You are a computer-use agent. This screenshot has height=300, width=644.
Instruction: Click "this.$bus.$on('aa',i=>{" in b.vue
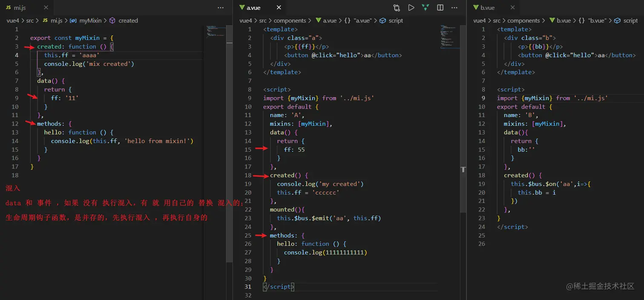tap(551, 184)
